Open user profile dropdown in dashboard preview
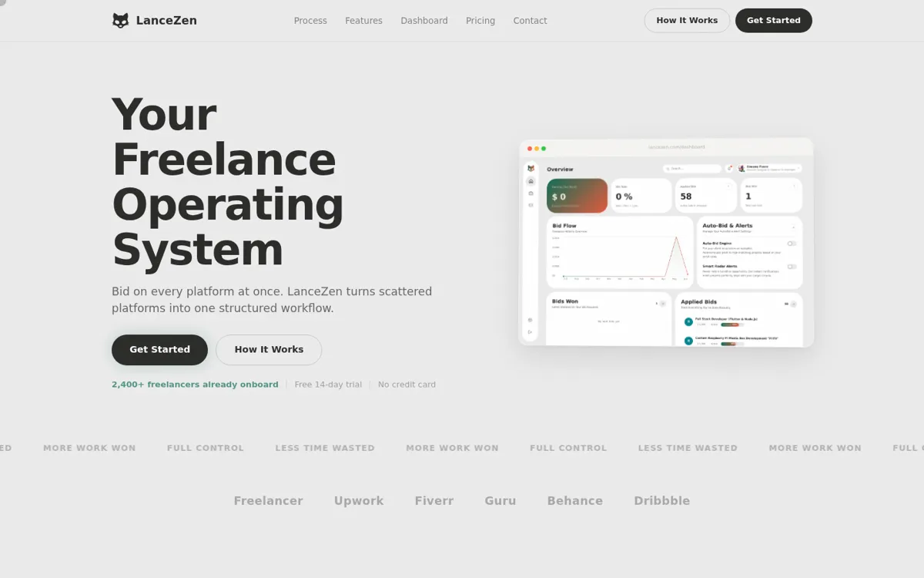 [769, 168]
